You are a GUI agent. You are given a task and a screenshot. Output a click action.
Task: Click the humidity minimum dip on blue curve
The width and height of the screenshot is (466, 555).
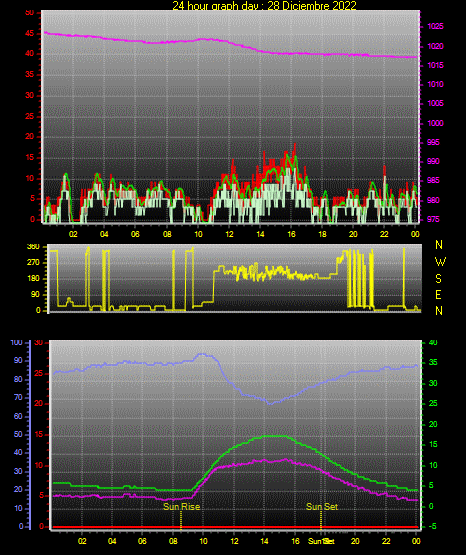click(x=270, y=403)
